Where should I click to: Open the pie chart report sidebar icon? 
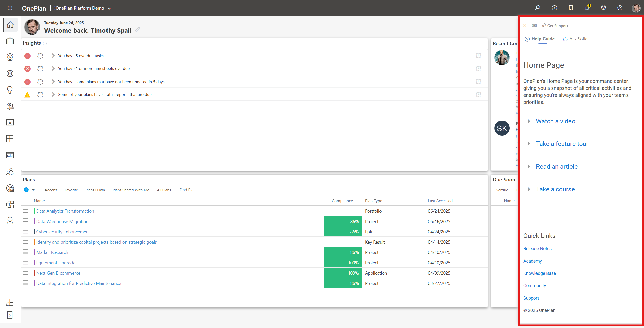[10, 188]
